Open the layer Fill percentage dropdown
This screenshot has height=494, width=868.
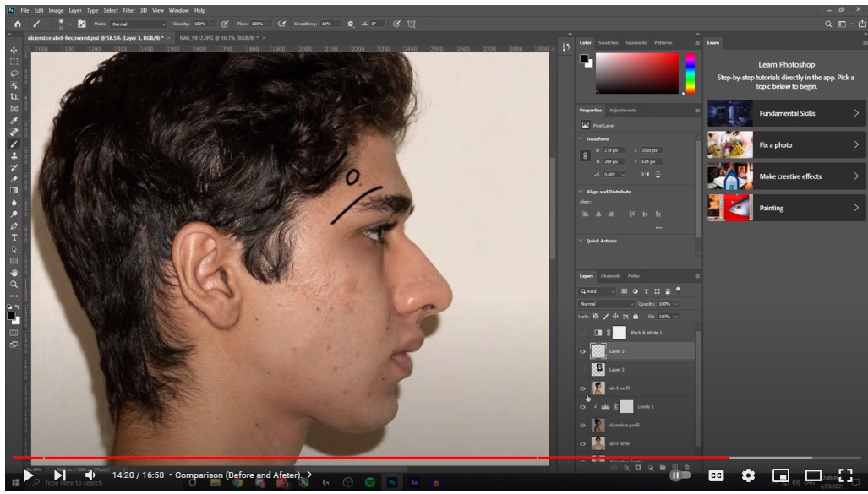[676, 317]
